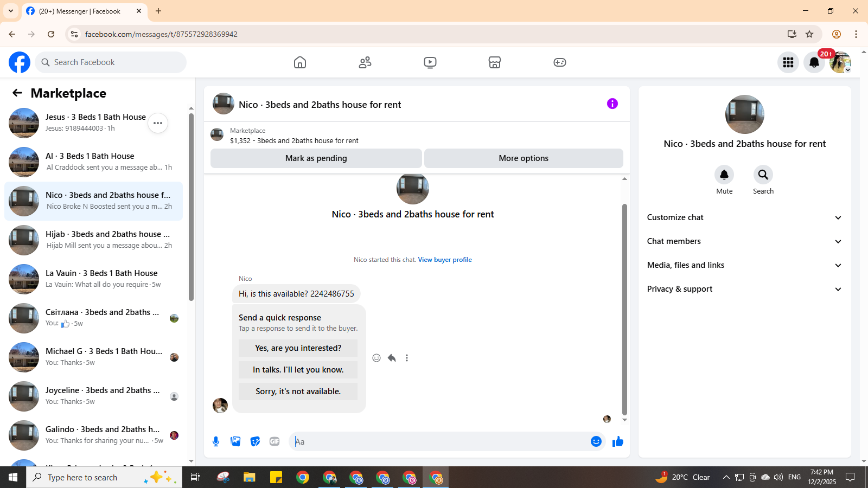
Task: Open Galindo 3beds and 2baths chat
Action: pyautogui.click(x=93, y=435)
